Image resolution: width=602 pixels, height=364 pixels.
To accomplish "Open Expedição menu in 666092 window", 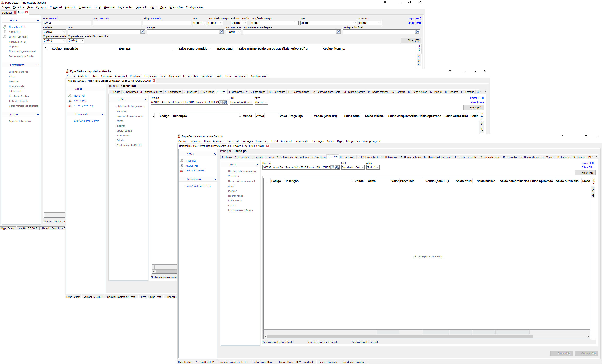I will (318, 141).
